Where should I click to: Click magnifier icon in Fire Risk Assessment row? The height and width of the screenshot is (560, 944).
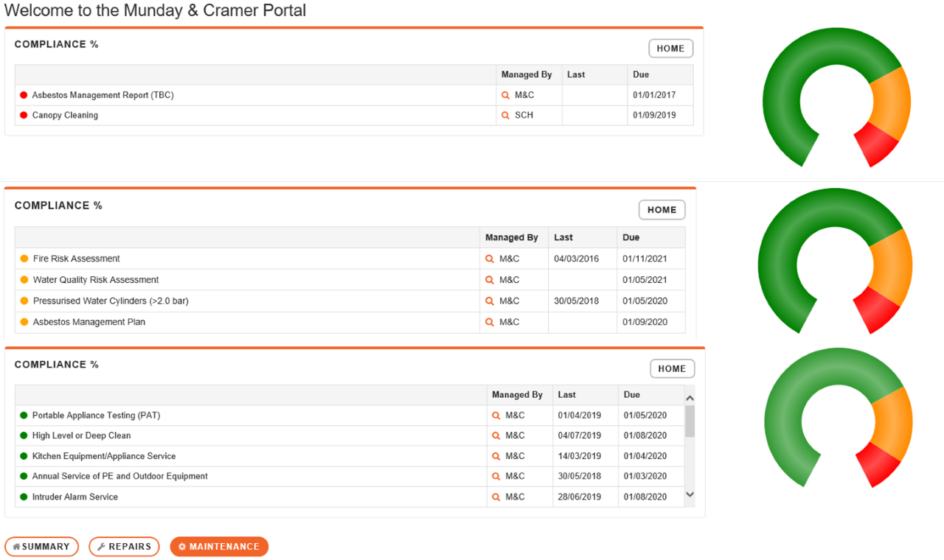coord(490,259)
